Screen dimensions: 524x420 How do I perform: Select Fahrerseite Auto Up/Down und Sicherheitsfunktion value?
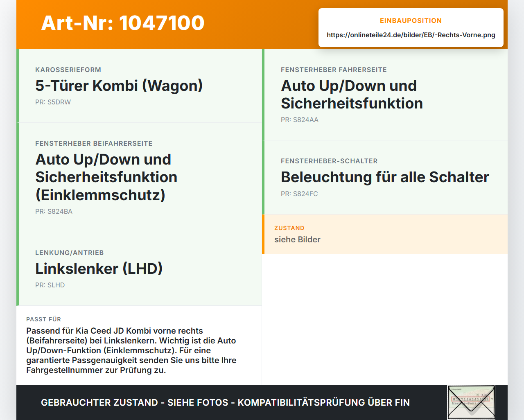click(x=352, y=95)
